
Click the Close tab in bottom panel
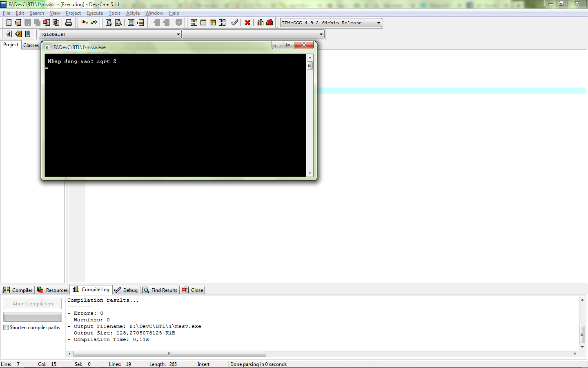coord(193,290)
